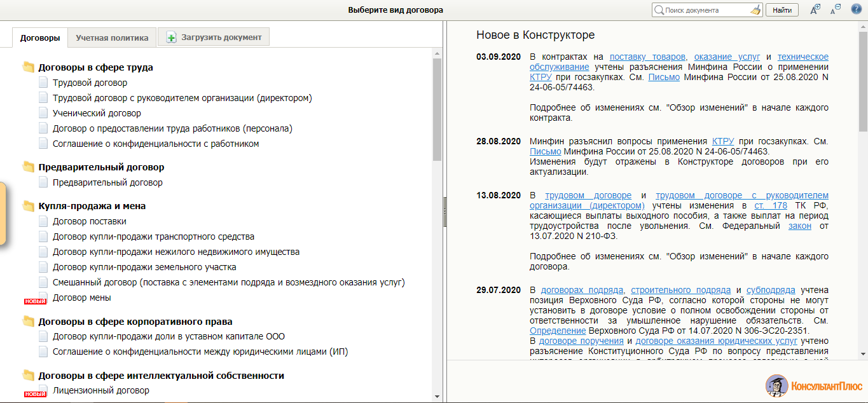Screen dimensions: 868x403
Task: Toggle the Предварительный договор folder
Action: tap(29, 167)
